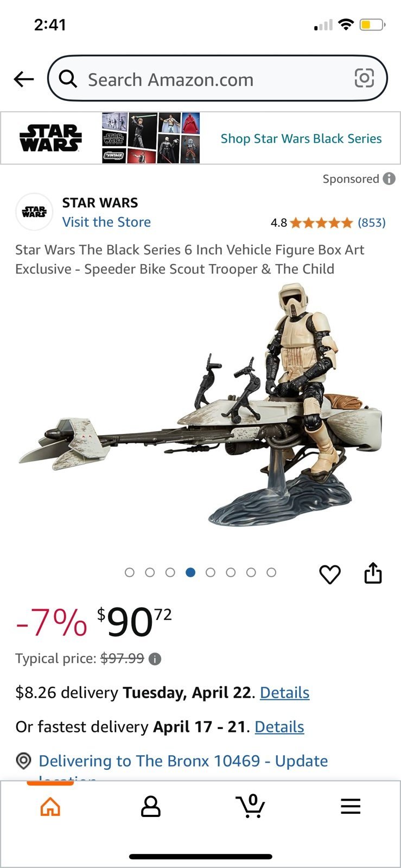401x868 pixels.
Task: Select the last image carousel dot
Action: pyautogui.click(x=271, y=572)
